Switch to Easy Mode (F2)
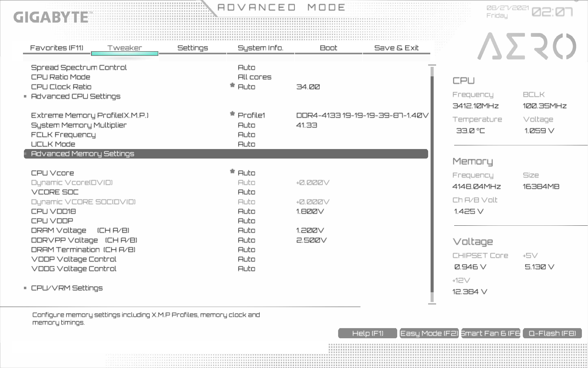Screen dimensions: 588x368 point(429,333)
